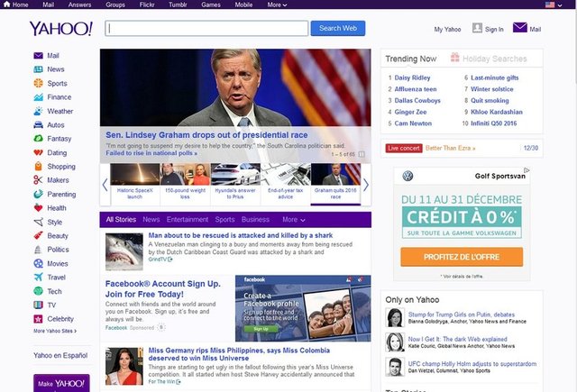Open the Politics capitol icon
Image resolution: width=577 pixels, height=392 pixels.
click(38, 250)
